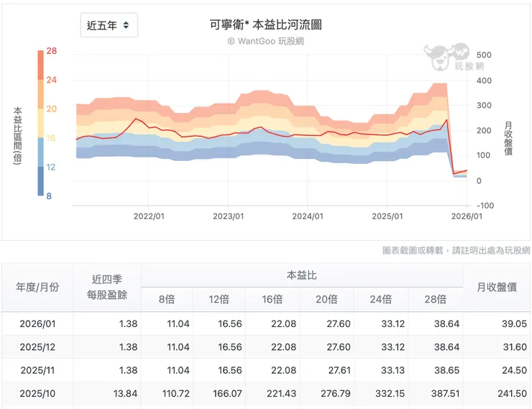
Task: Select the 2025/11 table row date
Action: [37, 370]
